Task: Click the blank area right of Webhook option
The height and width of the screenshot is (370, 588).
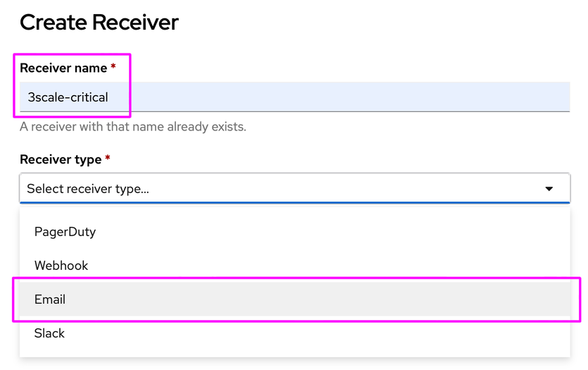Action: tap(352, 266)
